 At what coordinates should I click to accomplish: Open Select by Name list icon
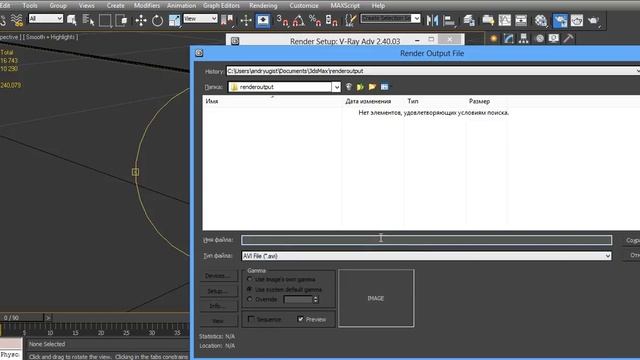88,20
